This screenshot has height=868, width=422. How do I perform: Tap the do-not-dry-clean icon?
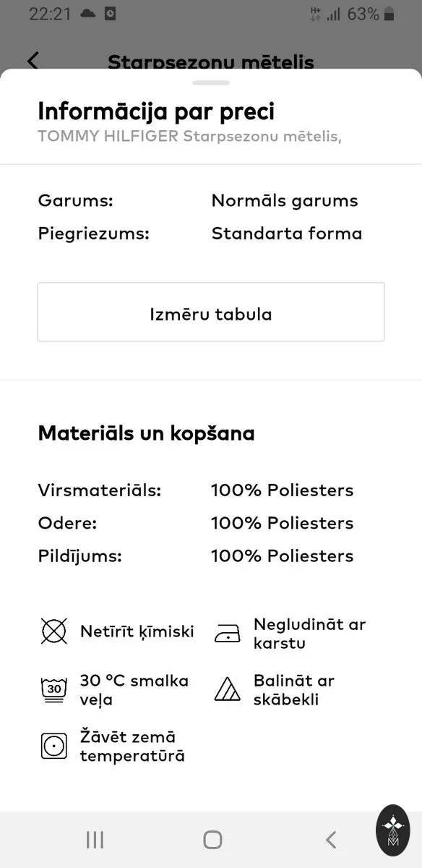point(54,631)
